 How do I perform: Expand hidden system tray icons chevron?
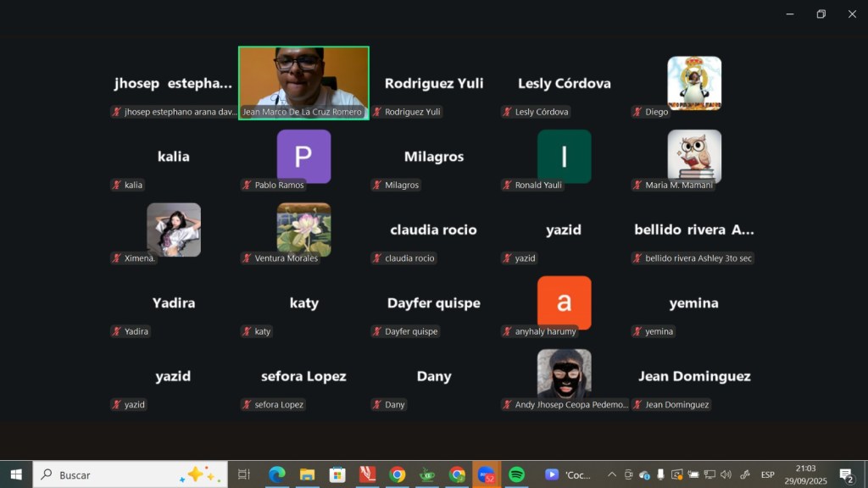(x=611, y=474)
